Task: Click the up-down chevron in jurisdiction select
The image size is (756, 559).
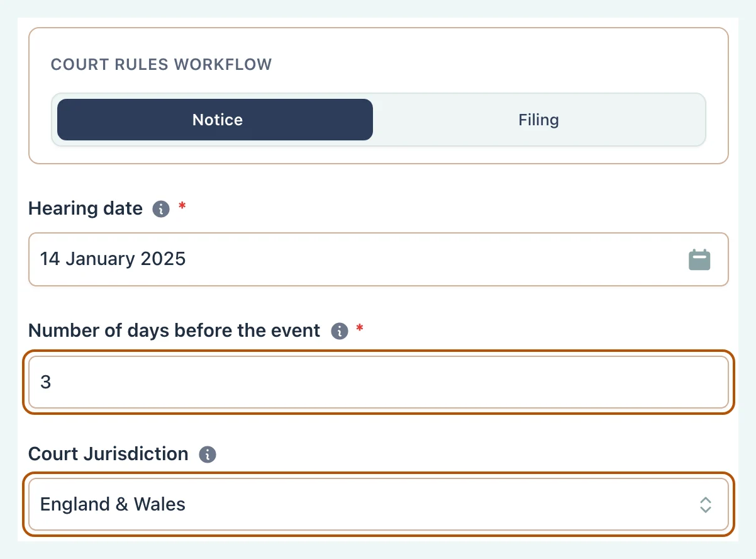Action: 706,504
